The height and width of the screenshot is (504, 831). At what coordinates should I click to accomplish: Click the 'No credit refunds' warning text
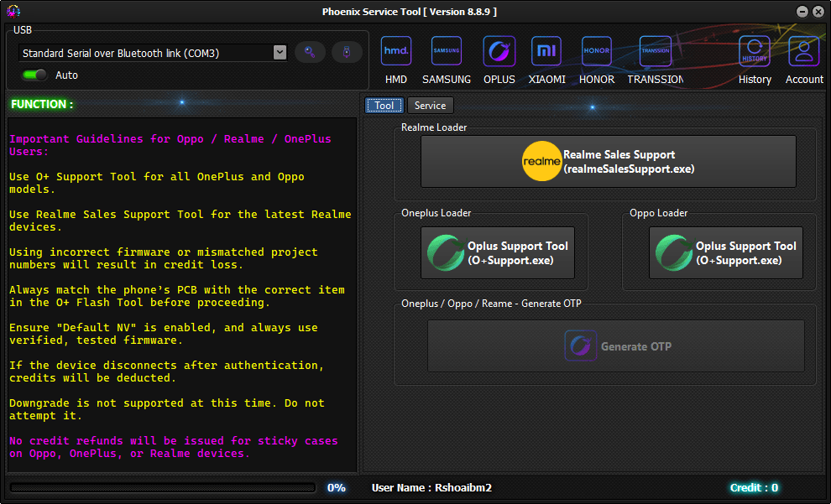(x=173, y=447)
